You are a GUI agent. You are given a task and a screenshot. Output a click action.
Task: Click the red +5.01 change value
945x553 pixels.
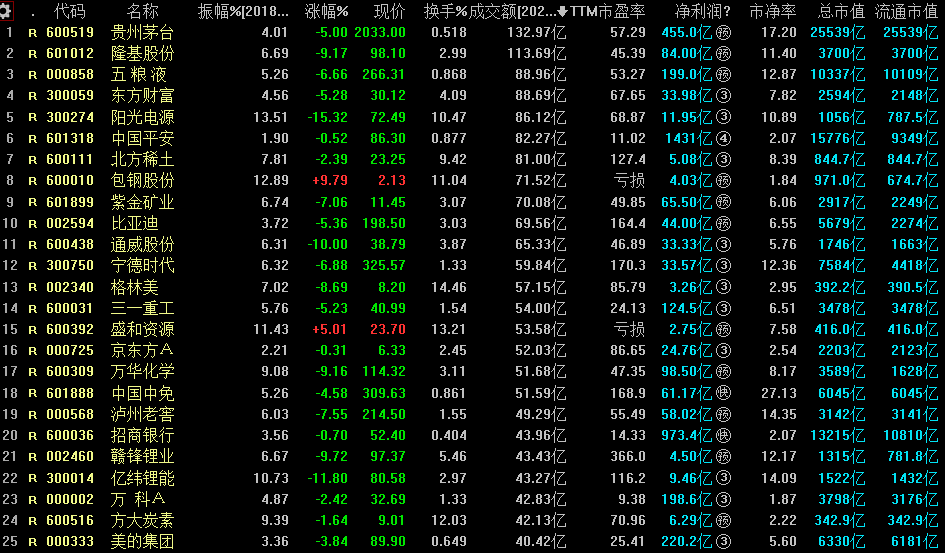coord(330,330)
